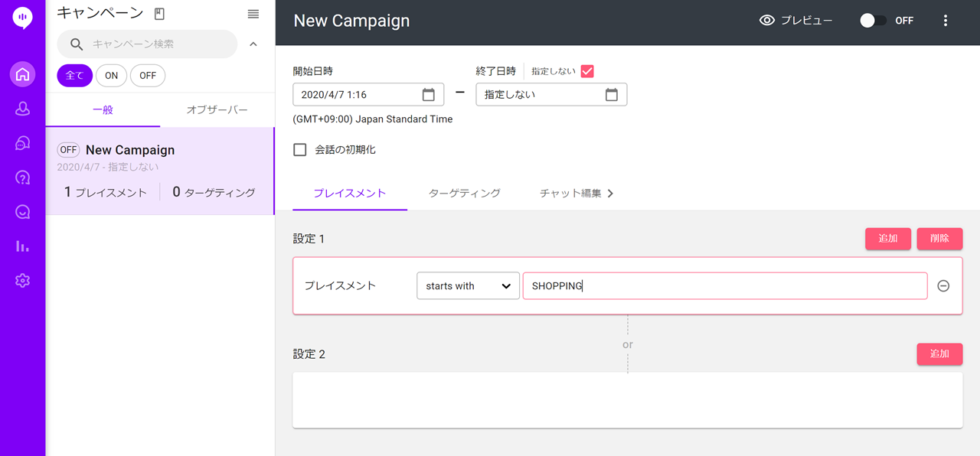This screenshot has width=980, height=456.
Task: Toggle the campaign ON/OFF switch in the header
Action: tap(873, 21)
